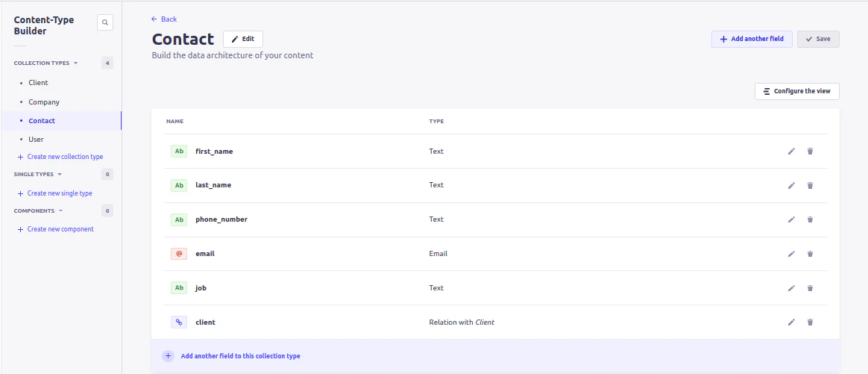Click the first_name Ab text type icon

coord(179,152)
